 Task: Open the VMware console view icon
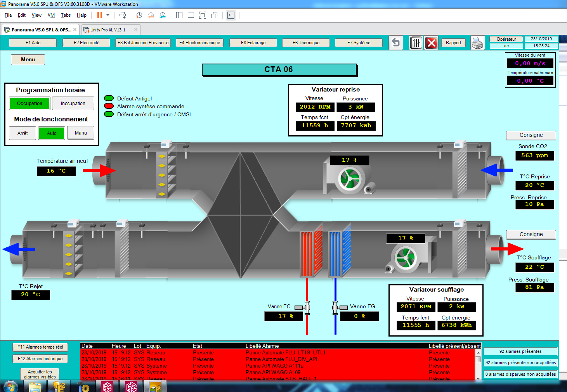[x=231, y=15]
